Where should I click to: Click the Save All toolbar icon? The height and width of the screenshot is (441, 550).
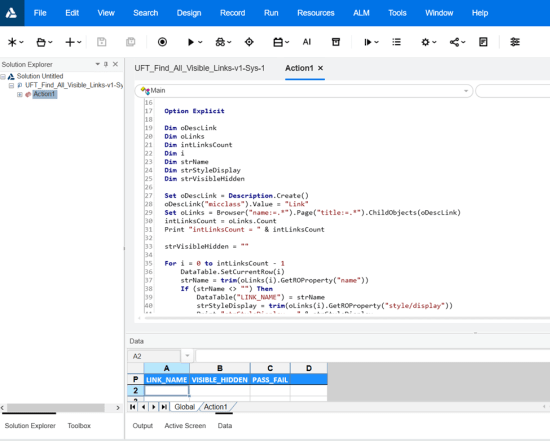[x=130, y=42]
